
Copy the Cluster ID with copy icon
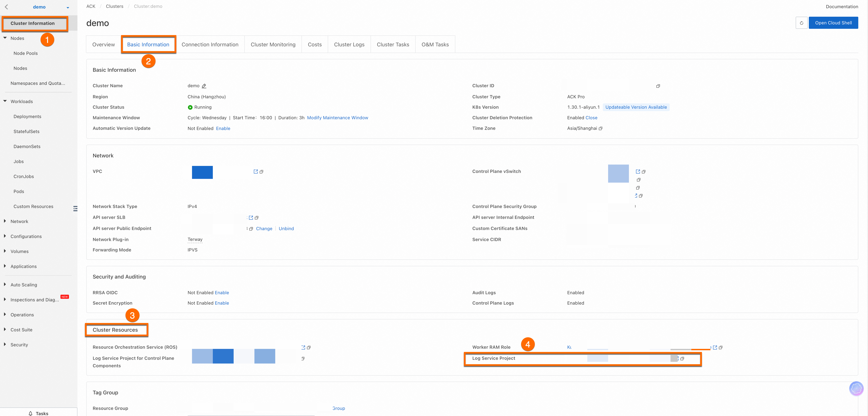[658, 86]
